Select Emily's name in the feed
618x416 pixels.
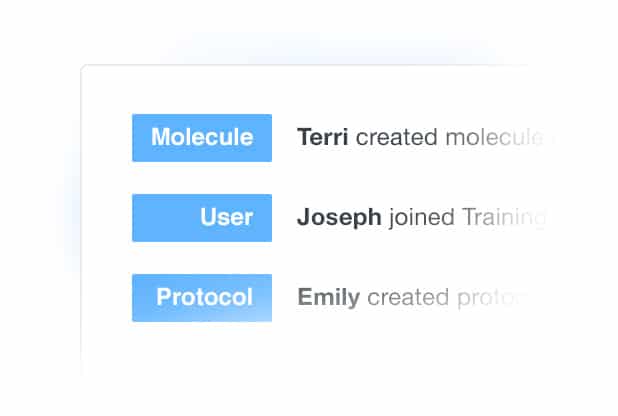328,298
